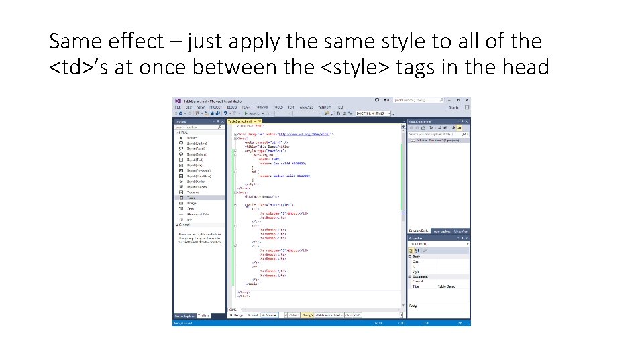Collapse the Body category in Properties
The width and height of the screenshot is (644, 362).
(410, 257)
